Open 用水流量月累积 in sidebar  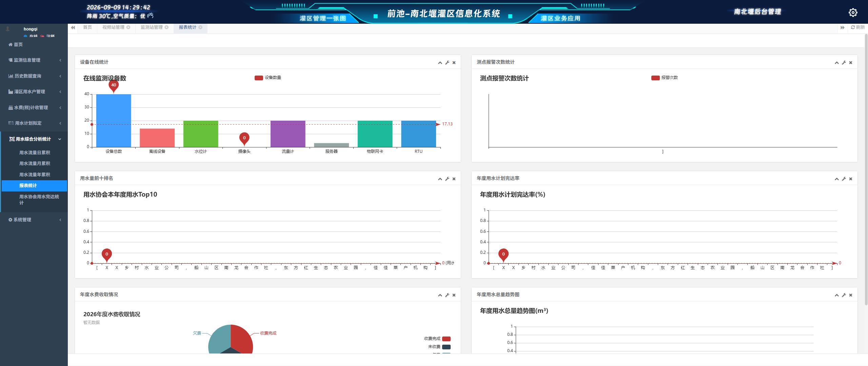(x=35, y=164)
